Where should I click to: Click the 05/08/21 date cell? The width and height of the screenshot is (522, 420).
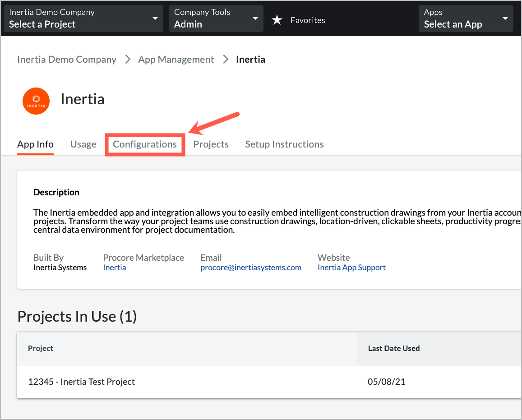386,382
